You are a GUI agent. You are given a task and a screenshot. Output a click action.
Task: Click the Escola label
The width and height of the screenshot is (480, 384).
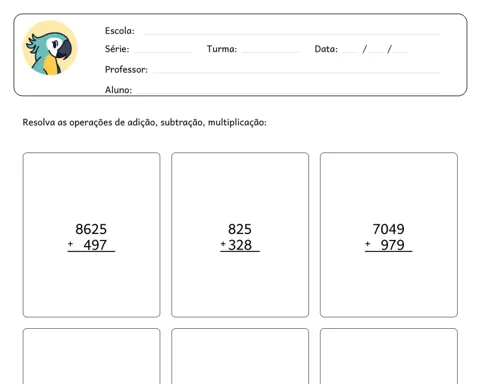(x=120, y=31)
